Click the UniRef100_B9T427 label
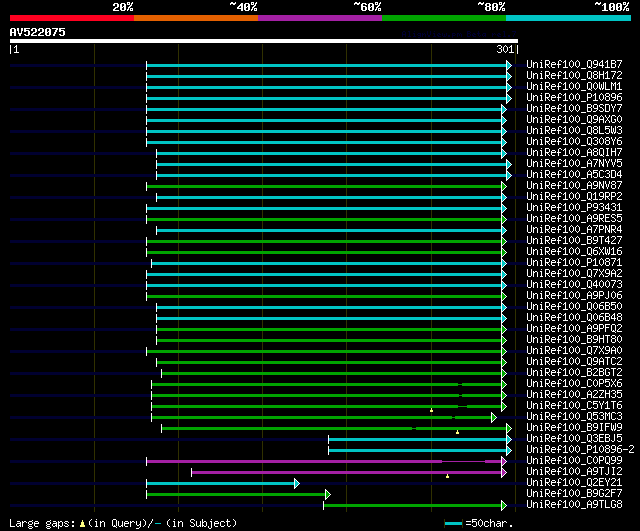The image size is (640, 531). pos(574,241)
